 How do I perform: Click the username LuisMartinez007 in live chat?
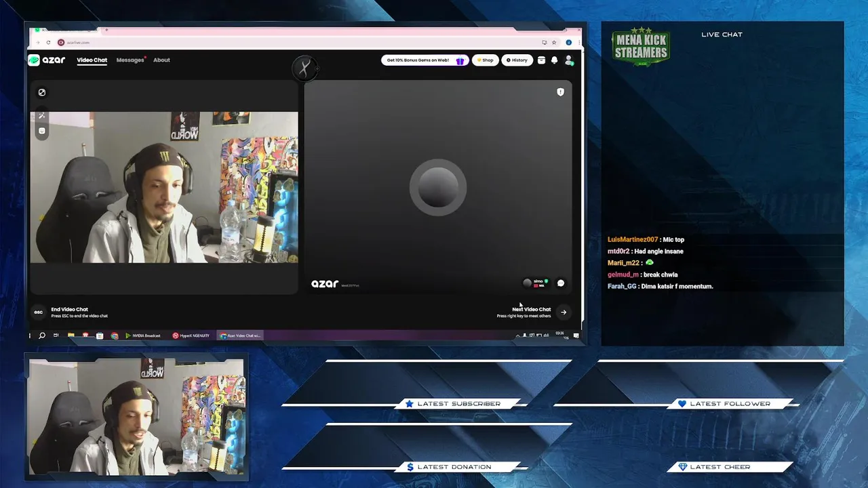pyautogui.click(x=633, y=239)
